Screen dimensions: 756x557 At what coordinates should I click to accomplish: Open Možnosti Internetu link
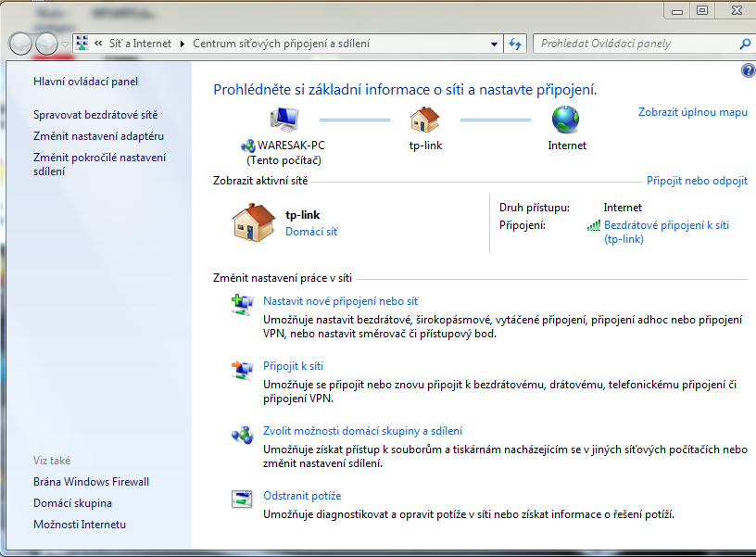coord(80,525)
